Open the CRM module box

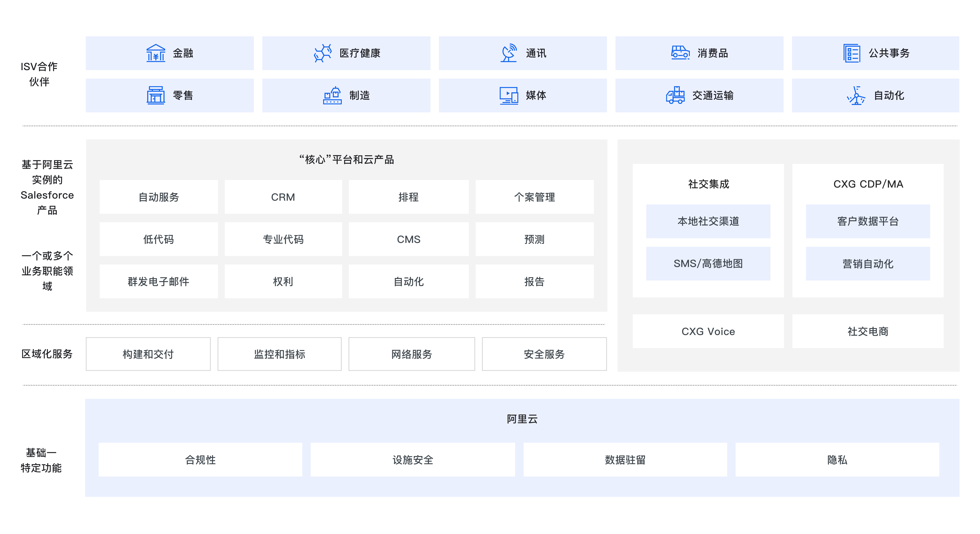283,197
